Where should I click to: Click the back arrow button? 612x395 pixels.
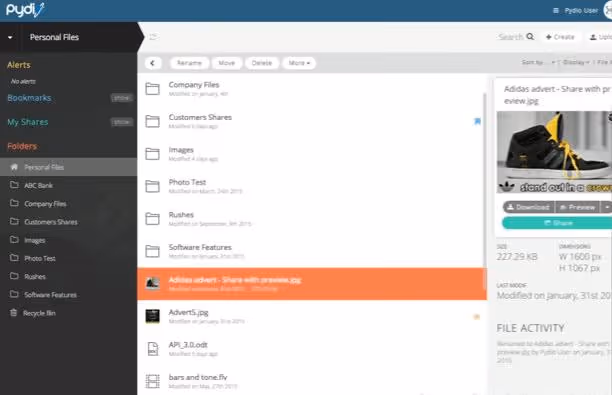click(153, 63)
